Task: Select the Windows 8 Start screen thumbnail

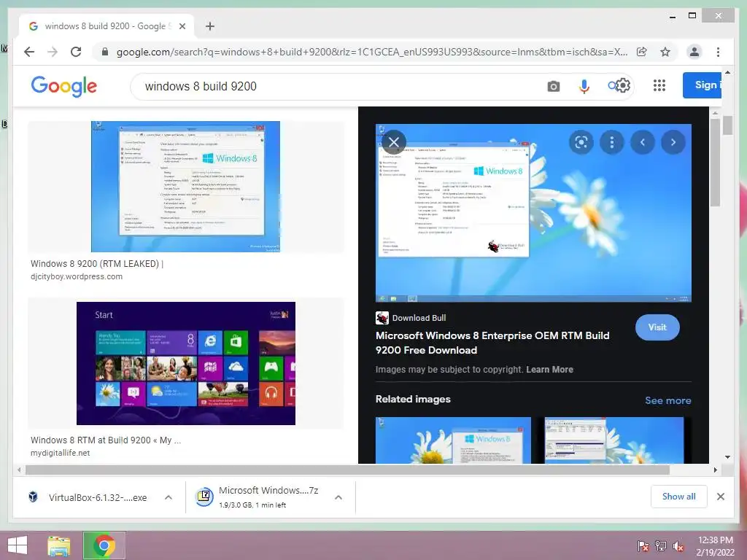Action: click(186, 363)
